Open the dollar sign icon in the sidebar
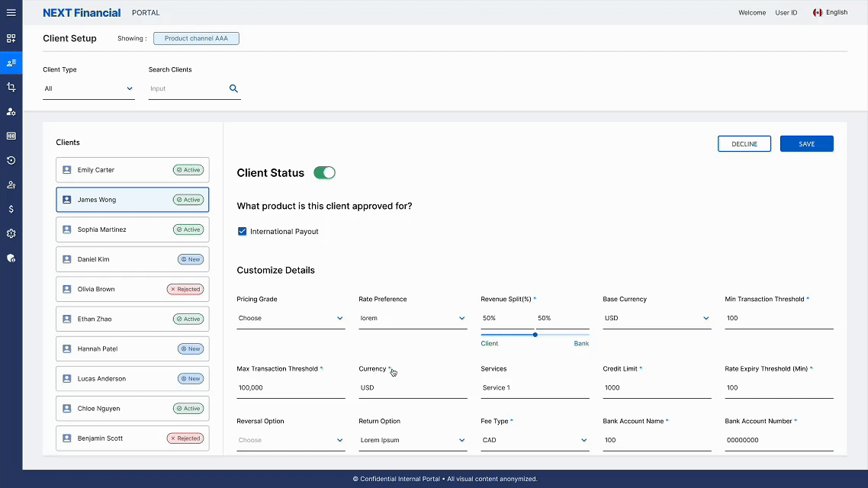The height and width of the screenshot is (488, 868). [11, 209]
